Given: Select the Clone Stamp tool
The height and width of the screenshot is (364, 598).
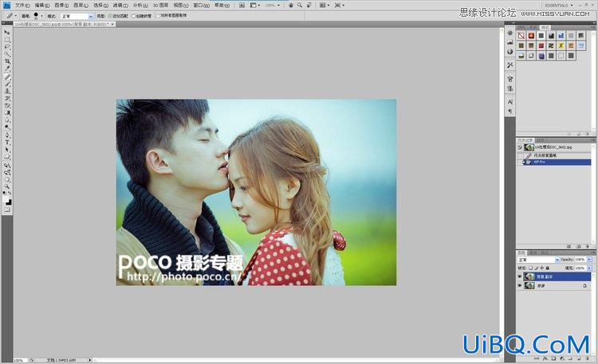Looking at the screenshot, I should (x=7, y=91).
